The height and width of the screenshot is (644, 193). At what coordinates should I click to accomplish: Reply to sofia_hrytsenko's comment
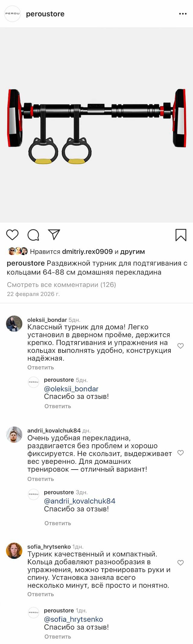point(41,594)
